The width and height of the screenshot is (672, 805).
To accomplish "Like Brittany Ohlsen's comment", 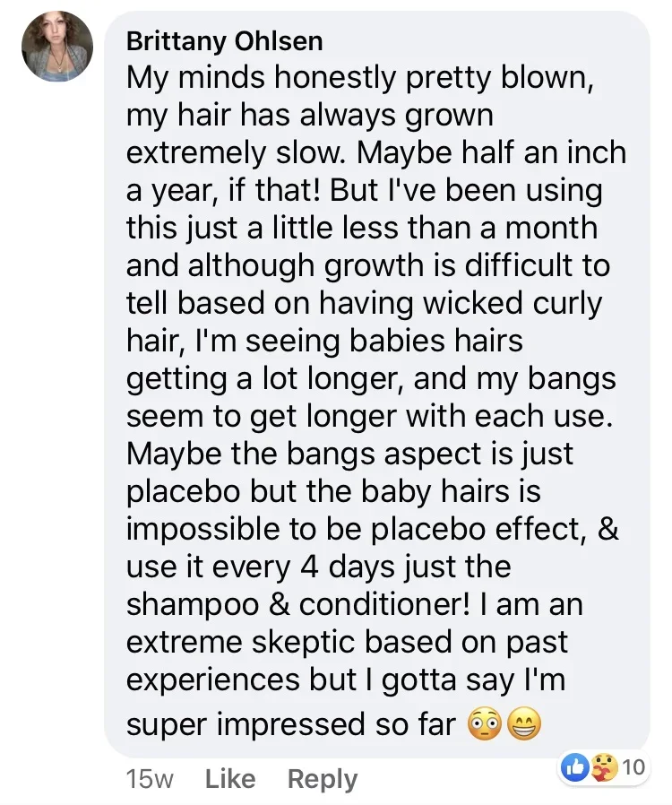I will (230, 779).
